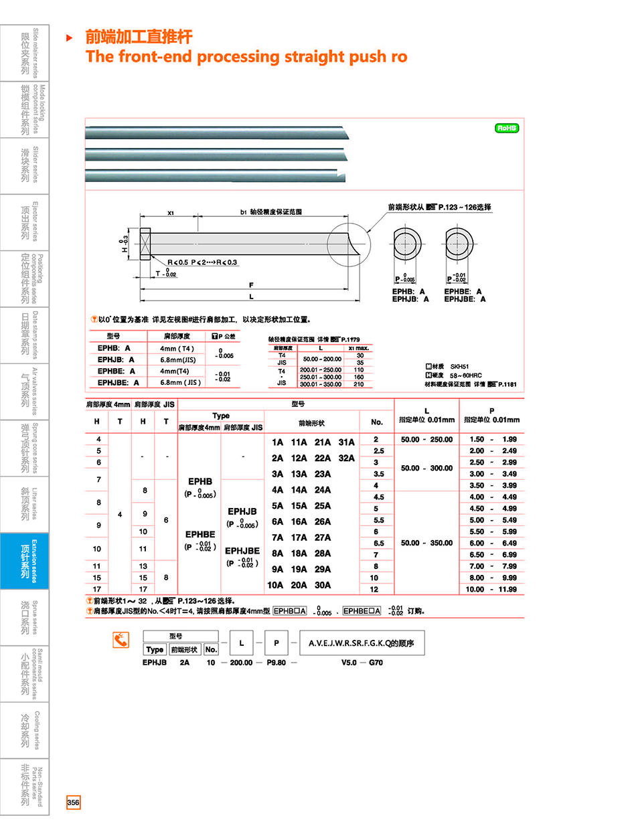
Task: Click L range 50.00 ~ 250.00
Action: [426, 440]
